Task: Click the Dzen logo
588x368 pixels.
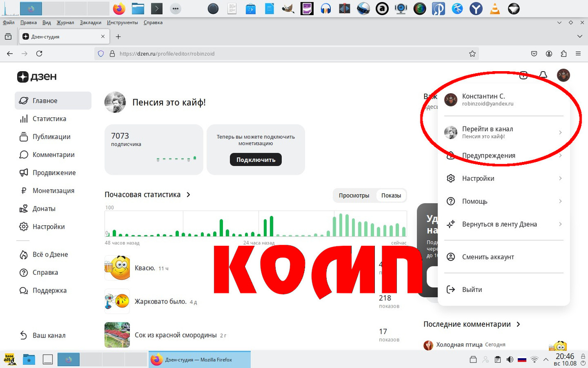Action: tap(37, 77)
